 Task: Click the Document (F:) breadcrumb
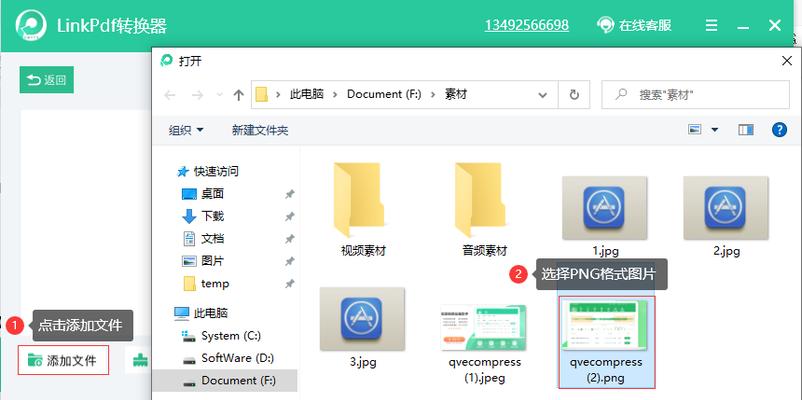point(384,94)
